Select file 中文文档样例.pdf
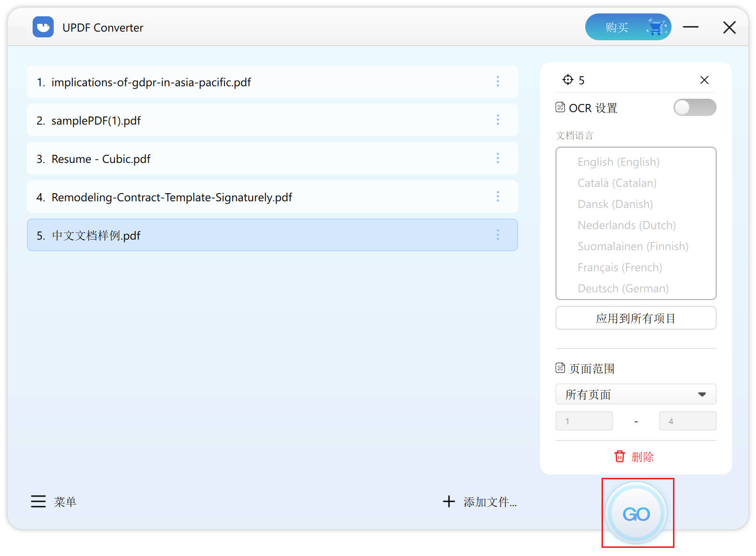Viewport: 756px width, 556px height. pyautogui.click(x=272, y=235)
